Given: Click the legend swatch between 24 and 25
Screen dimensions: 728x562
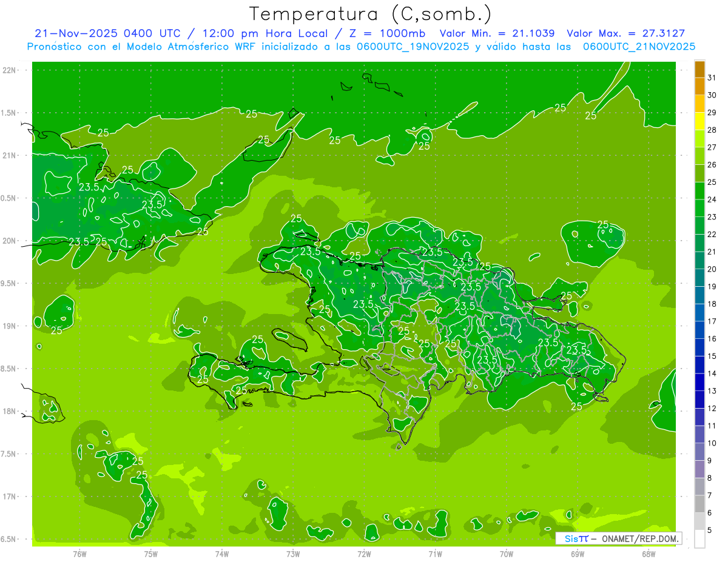Looking at the screenshot, I should pos(699,191).
